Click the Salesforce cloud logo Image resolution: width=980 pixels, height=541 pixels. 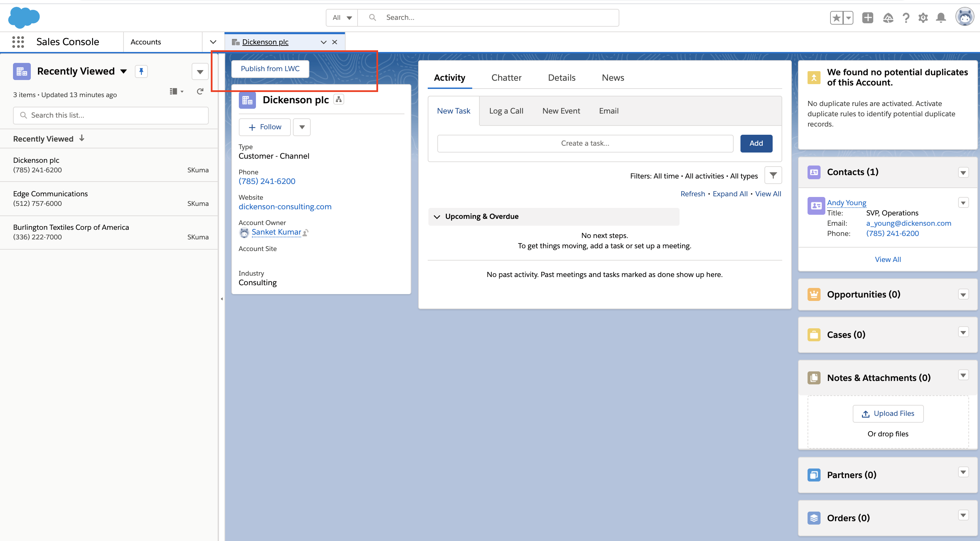[x=24, y=17]
